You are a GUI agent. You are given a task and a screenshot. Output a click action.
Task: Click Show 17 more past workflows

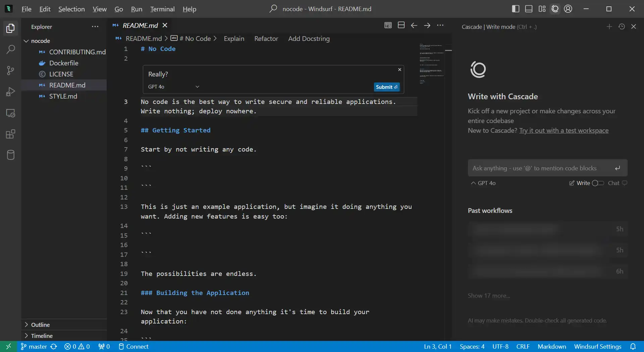tap(489, 296)
